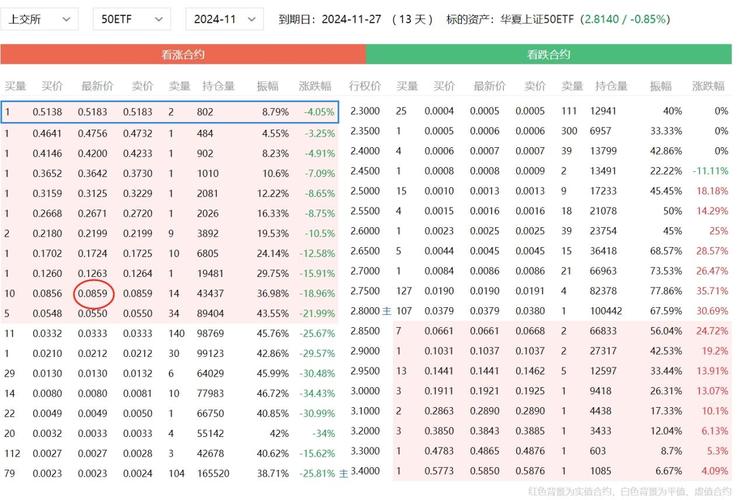The height and width of the screenshot is (500, 741).
Task: Click the 行权价 column header
Action: 364,86
